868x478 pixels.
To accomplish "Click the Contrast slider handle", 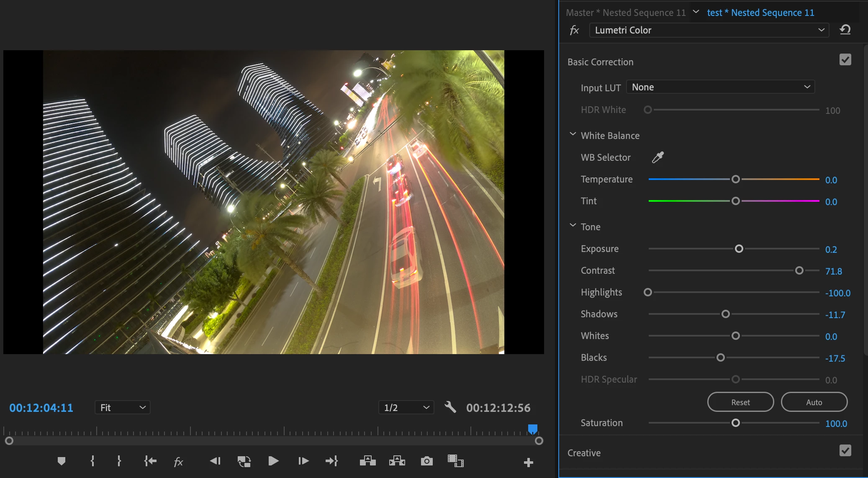I will point(799,270).
